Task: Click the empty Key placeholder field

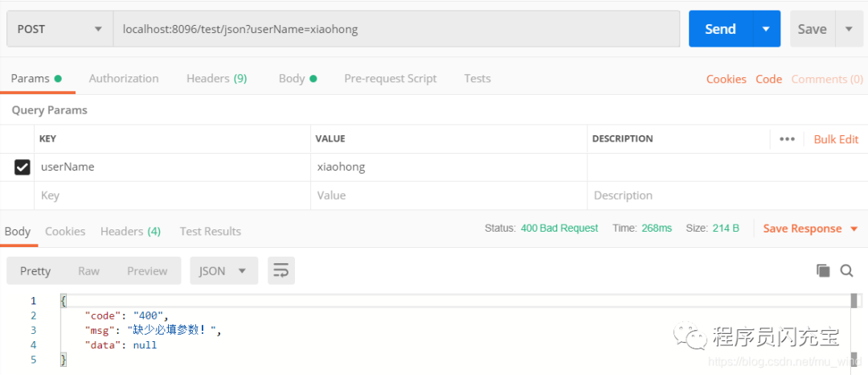Action: (x=172, y=196)
